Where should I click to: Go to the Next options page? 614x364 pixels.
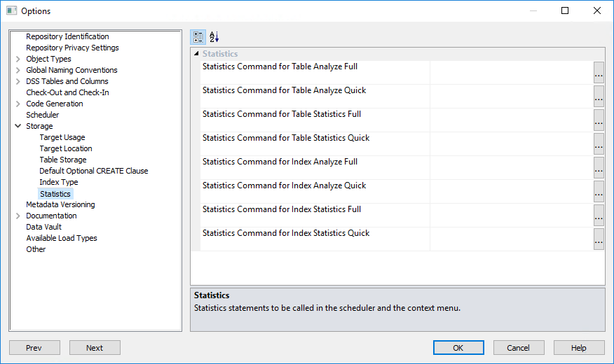95,348
